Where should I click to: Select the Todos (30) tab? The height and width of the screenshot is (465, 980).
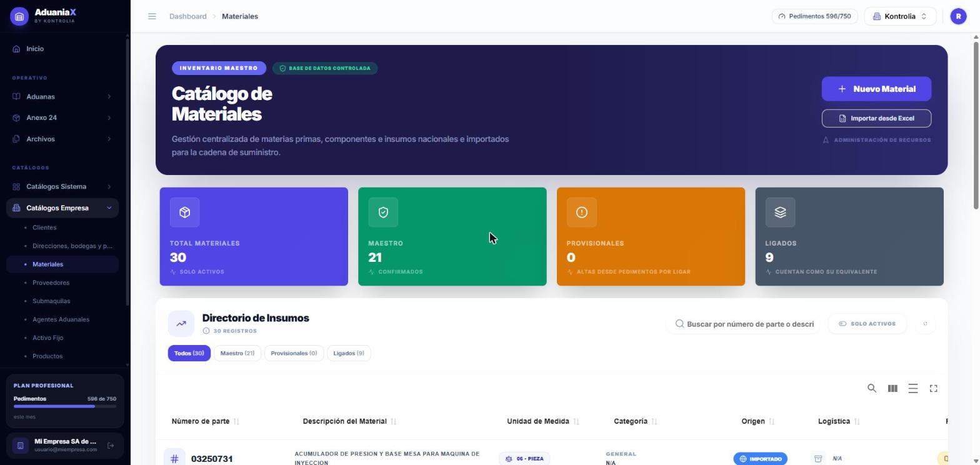coord(189,353)
